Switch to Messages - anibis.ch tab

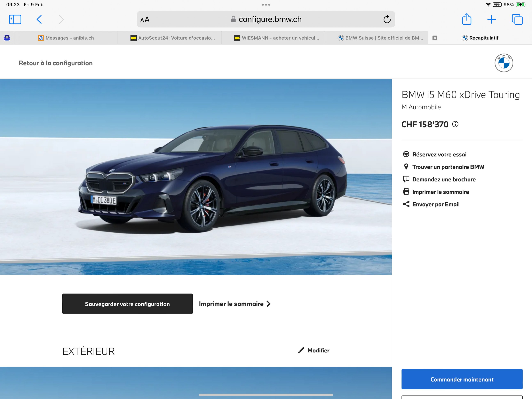[x=66, y=38]
